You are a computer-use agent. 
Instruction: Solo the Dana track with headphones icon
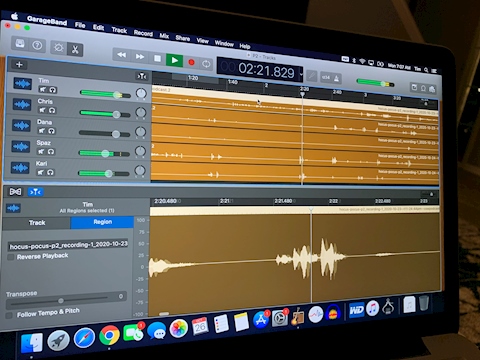tap(51, 131)
